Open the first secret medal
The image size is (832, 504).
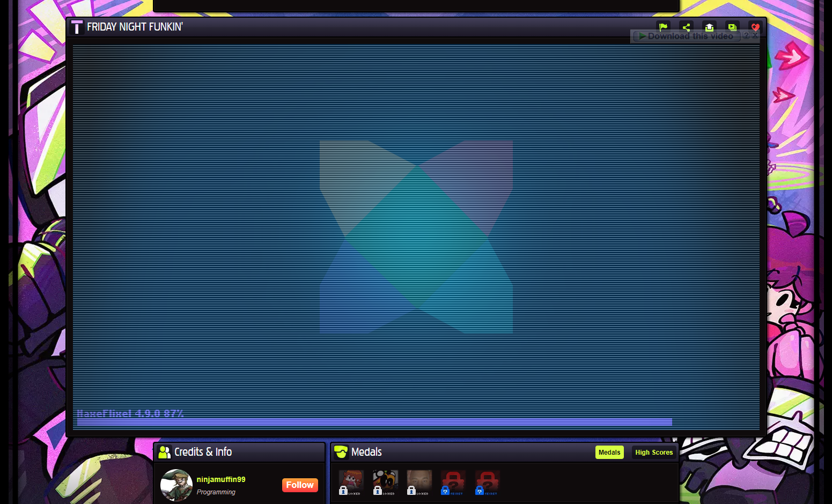453,481
